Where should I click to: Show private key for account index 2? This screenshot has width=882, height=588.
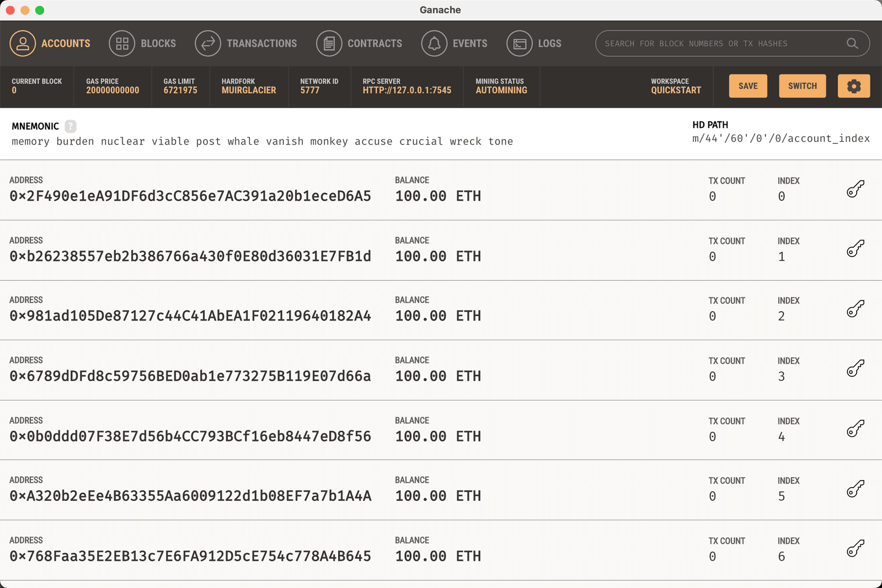tap(856, 309)
